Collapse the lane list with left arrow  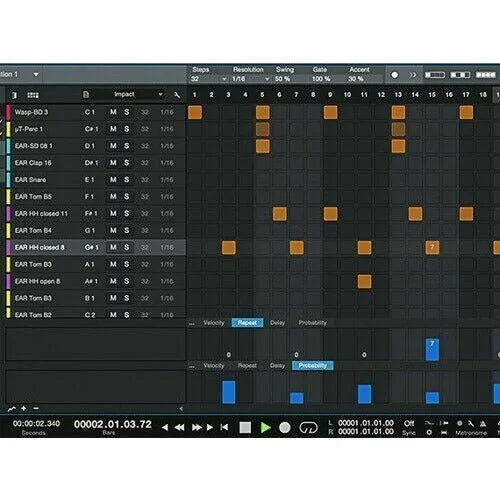(x=181, y=408)
